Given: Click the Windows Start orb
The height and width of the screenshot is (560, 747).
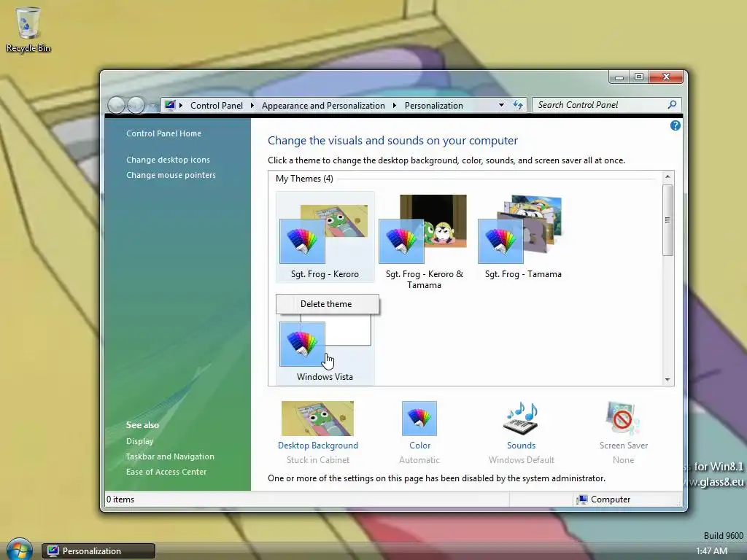Looking at the screenshot, I should (x=19, y=550).
